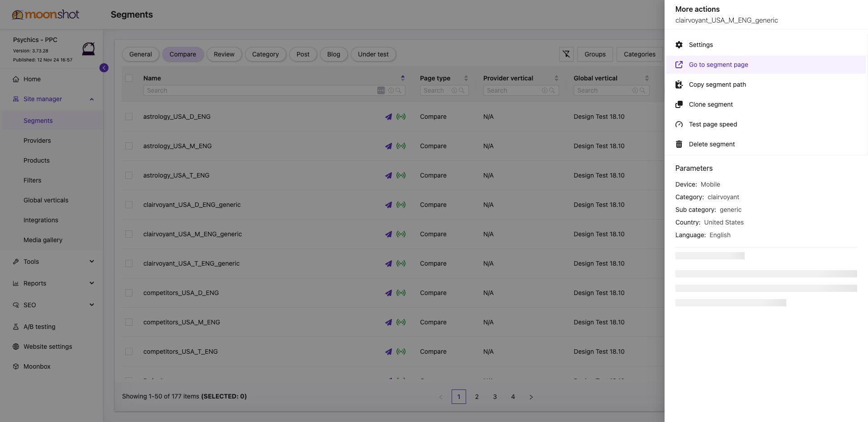Open Providers in sidebar
This screenshot has width=868, height=422.
(x=37, y=141)
